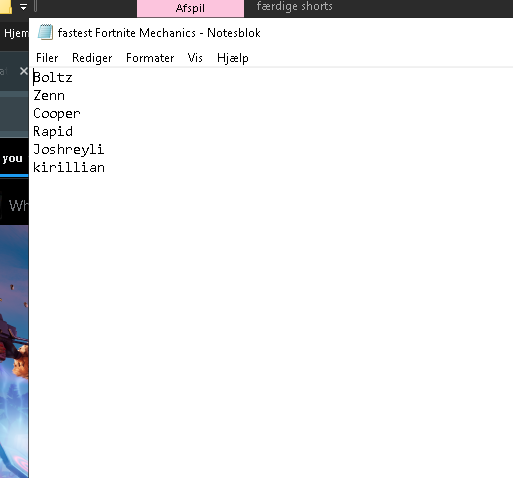Image resolution: width=513 pixels, height=478 pixels.
Task: Open the Filer menu in Notesblok
Action: click(47, 58)
